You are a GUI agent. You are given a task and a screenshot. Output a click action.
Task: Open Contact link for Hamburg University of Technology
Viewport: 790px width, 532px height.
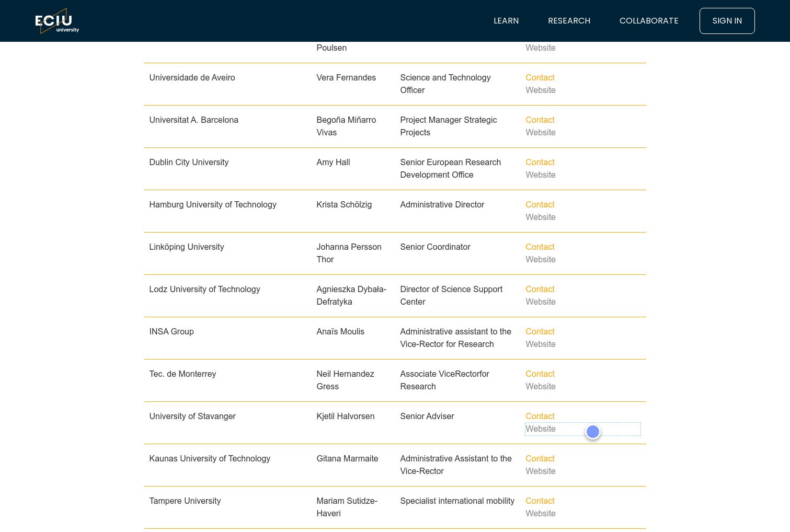coord(540,204)
